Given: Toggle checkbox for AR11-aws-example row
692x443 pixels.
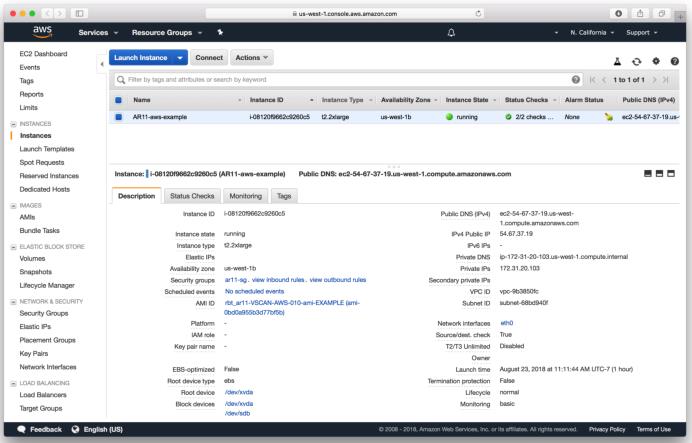Looking at the screenshot, I should coord(118,117).
